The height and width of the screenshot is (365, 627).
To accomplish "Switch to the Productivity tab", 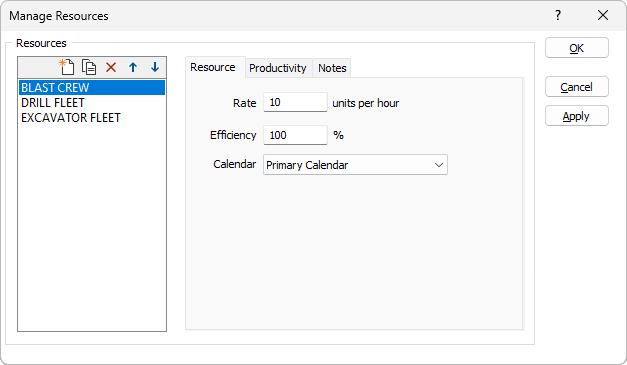I will [278, 68].
